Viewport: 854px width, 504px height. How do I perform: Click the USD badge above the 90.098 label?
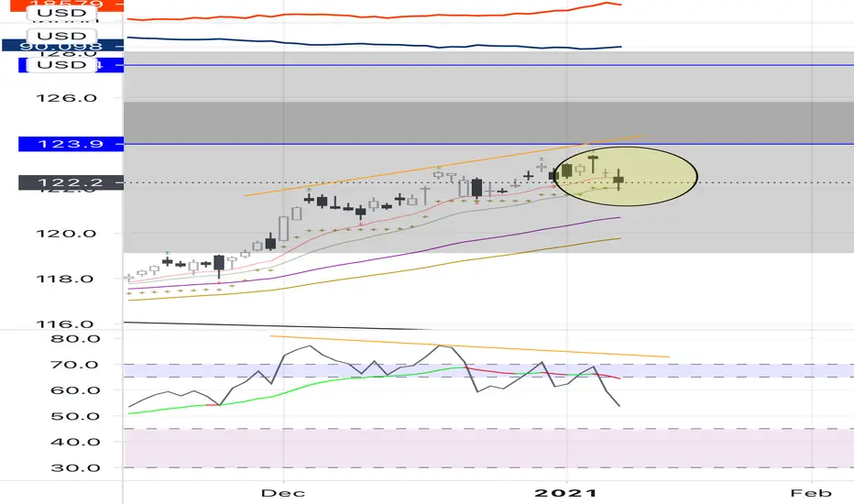click(x=61, y=36)
